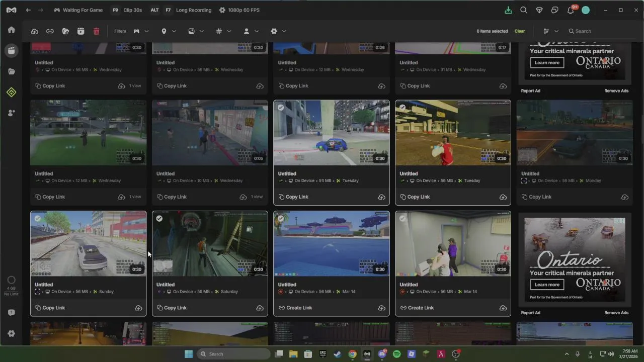Open the teal profile avatar
Image resolution: width=644 pixels, height=362 pixels.
(x=586, y=10)
